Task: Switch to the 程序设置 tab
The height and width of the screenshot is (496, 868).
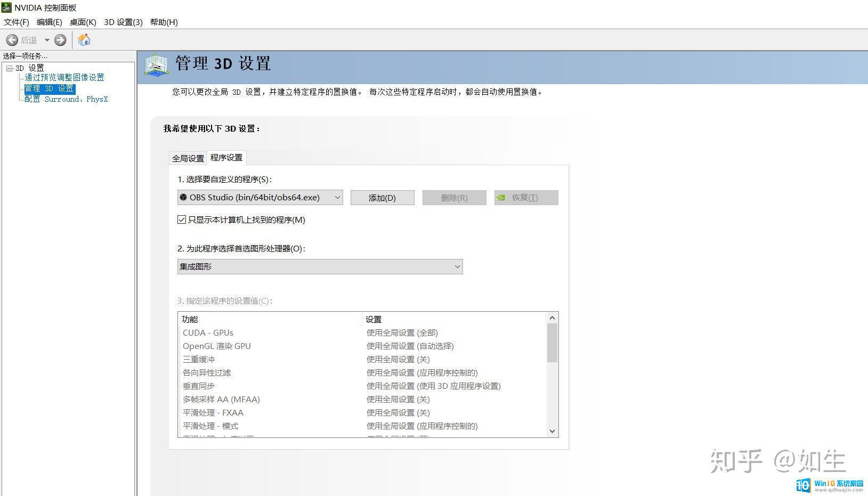Action: click(x=226, y=157)
